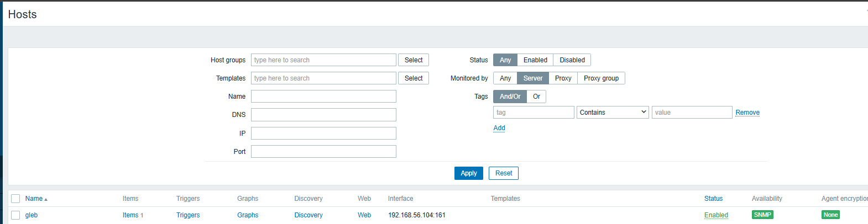
Task: Click the None agent encryption badge
Action: (x=830, y=215)
